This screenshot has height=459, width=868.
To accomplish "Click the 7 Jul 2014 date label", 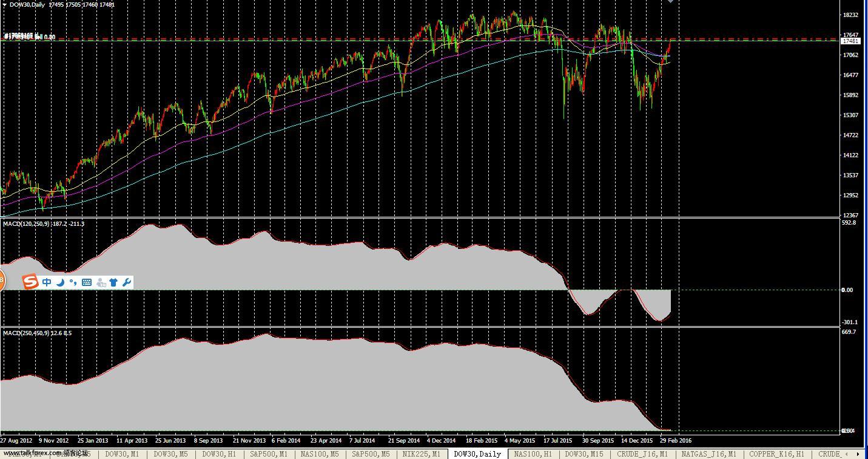I will tap(363, 441).
